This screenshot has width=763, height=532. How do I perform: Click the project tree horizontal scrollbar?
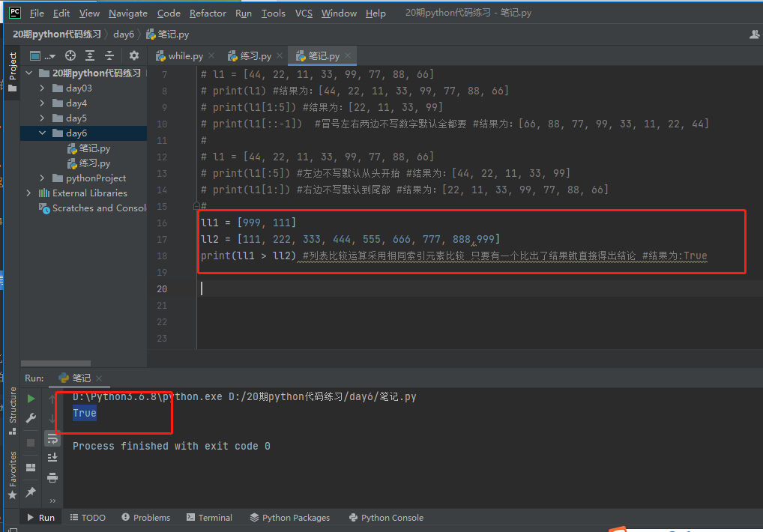(x=55, y=363)
